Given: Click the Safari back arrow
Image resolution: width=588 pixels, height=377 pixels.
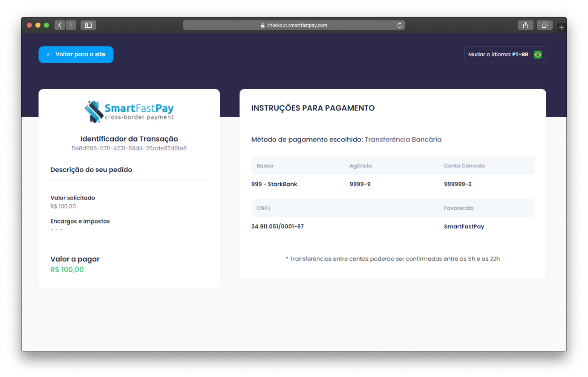Looking at the screenshot, I should [60, 25].
